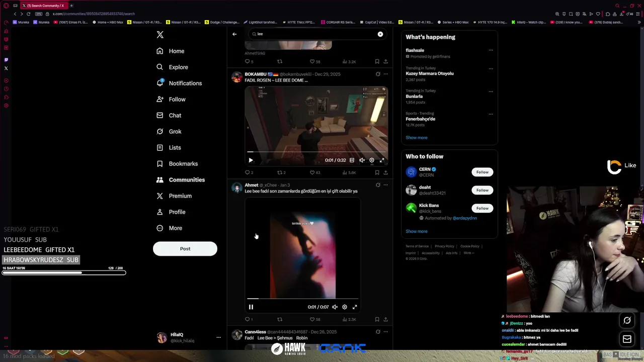Open options for flashsale trend
This screenshot has width=644, height=362.
click(x=491, y=50)
